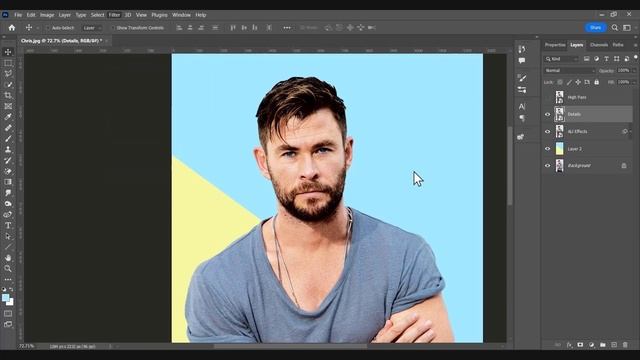640x360 pixels.
Task: Open the Layers panel flyout menu
Action: (635, 45)
